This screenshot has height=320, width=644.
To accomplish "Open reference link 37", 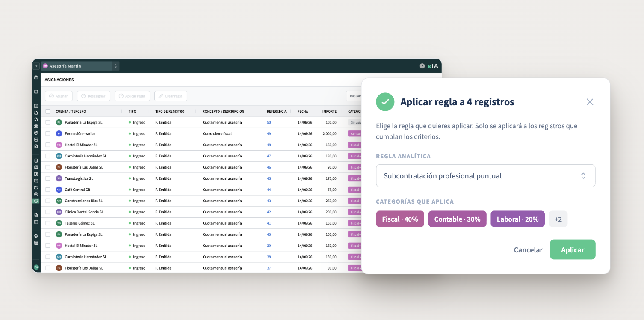I will pos(269,268).
